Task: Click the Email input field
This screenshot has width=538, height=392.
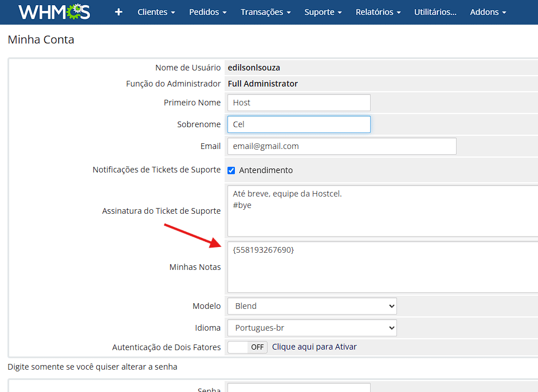Action: (341, 146)
